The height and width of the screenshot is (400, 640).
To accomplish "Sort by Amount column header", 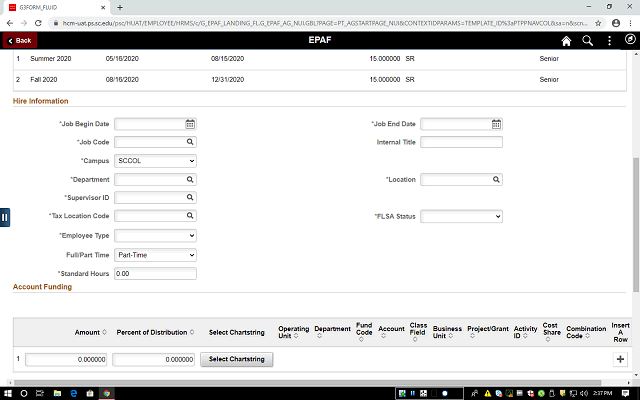I will point(91,332).
